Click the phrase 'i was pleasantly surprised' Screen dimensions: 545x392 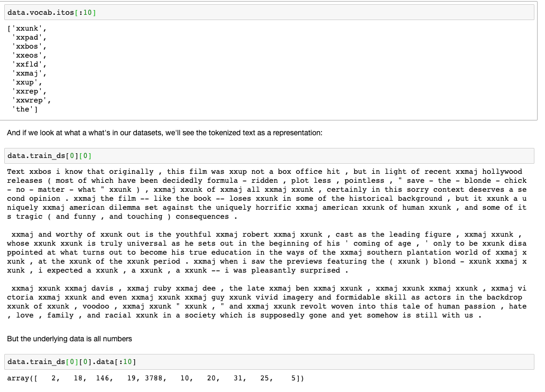click(x=282, y=270)
